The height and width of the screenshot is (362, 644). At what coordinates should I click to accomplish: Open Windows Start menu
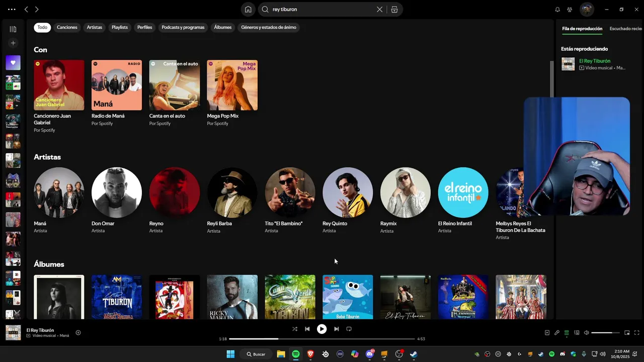[230, 354]
